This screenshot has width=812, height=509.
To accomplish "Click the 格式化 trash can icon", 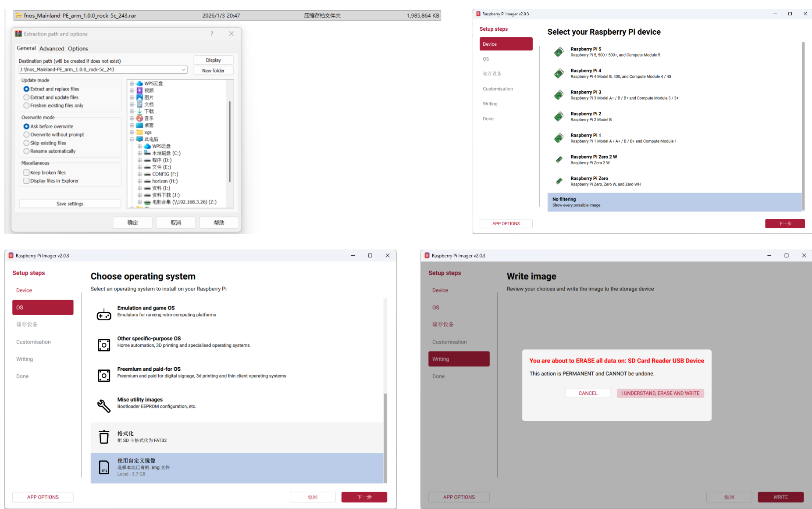I will [x=104, y=437].
